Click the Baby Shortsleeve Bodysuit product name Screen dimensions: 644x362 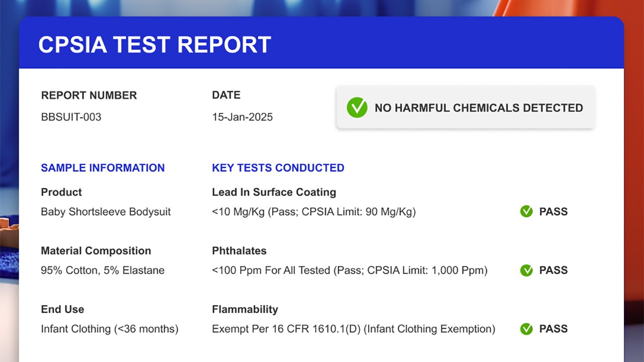pos(106,212)
